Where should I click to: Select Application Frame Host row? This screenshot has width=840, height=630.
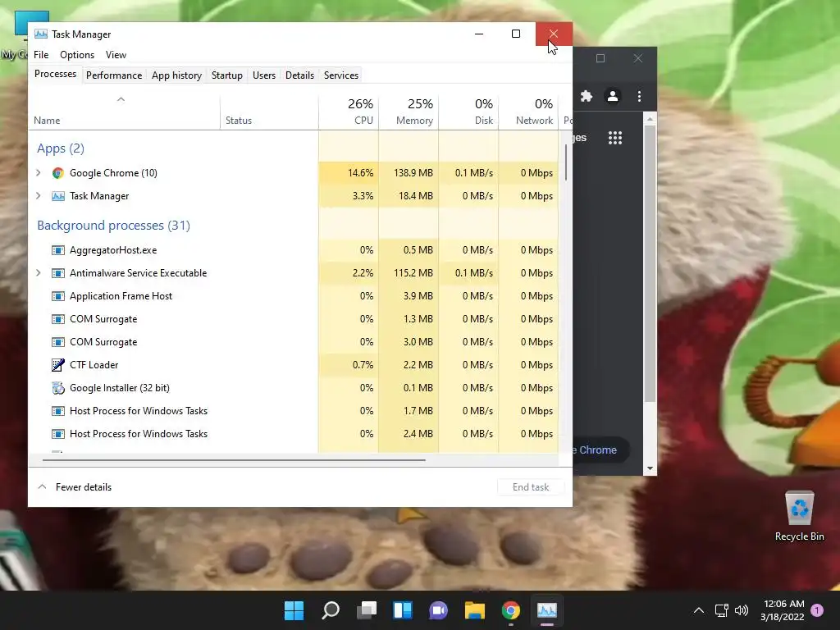click(293, 296)
